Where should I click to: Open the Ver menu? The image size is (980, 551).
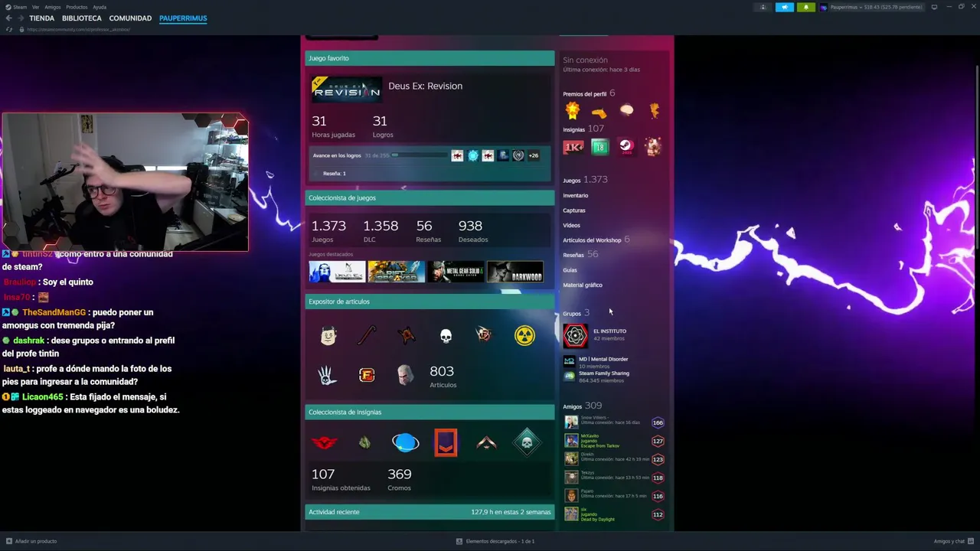[35, 7]
